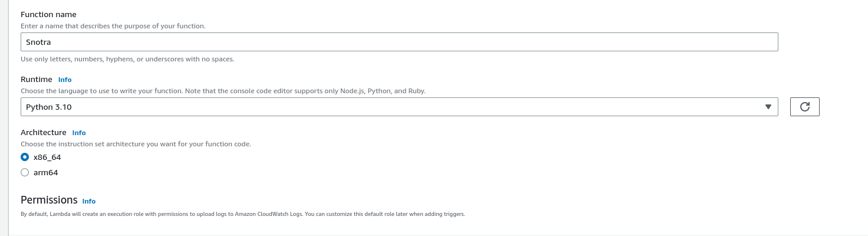Open the Info link beside Permissions
The width and height of the screenshot is (868, 236).
(x=89, y=201)
